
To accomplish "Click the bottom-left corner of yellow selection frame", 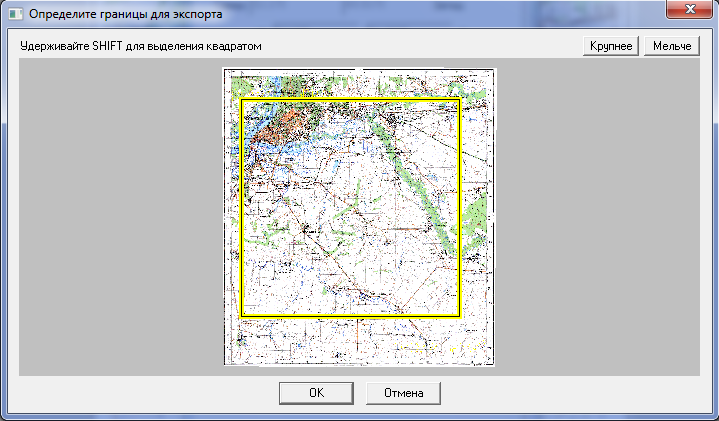I will click(x=242, y=316).
